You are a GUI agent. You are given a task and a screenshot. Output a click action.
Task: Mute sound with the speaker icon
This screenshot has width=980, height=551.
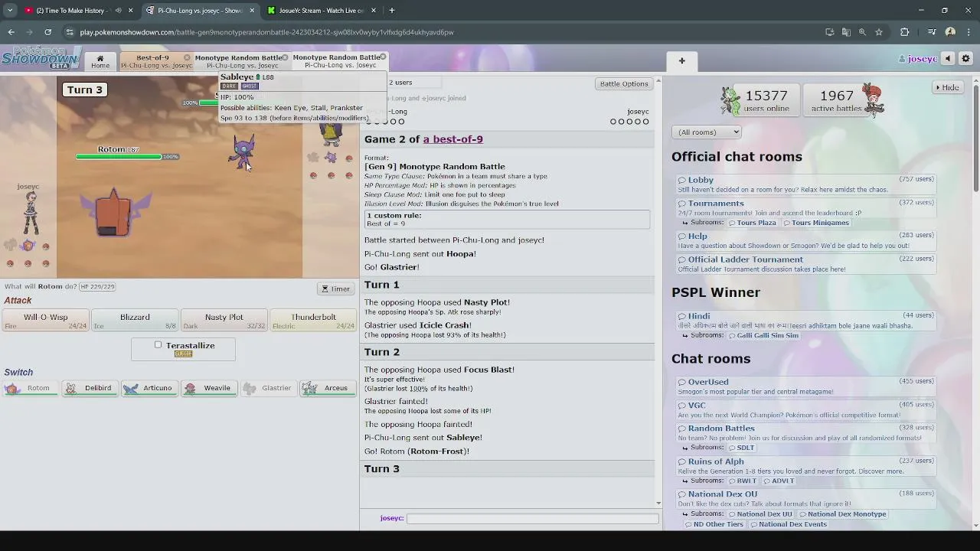click(x=948, y=59)
